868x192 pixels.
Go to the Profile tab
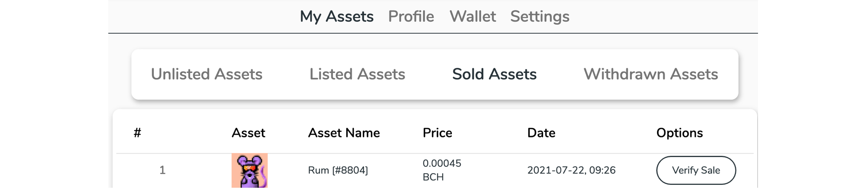pyautogui.click(x=411, y=17)
